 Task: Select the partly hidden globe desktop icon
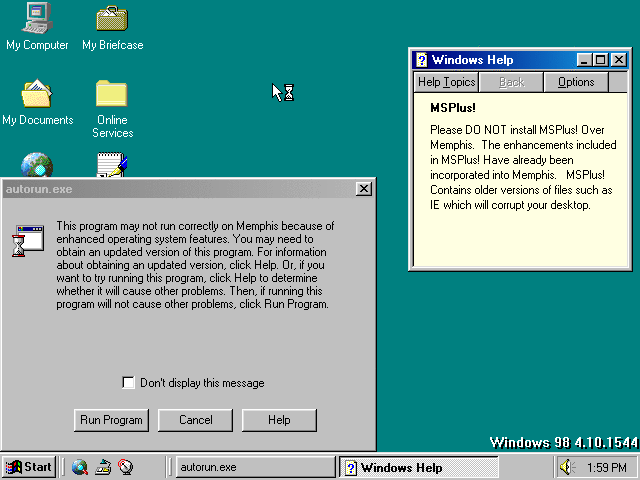click(x=37, y=165)
